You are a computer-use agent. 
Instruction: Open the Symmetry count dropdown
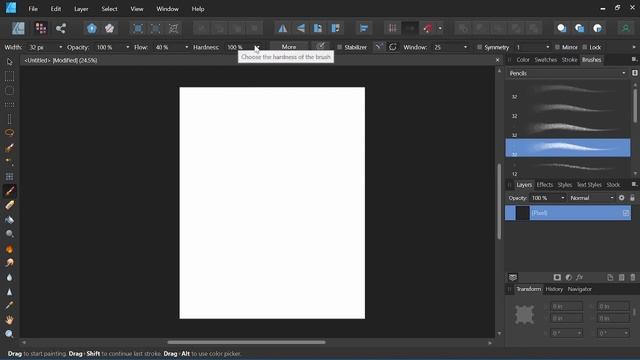click(547, 47)
